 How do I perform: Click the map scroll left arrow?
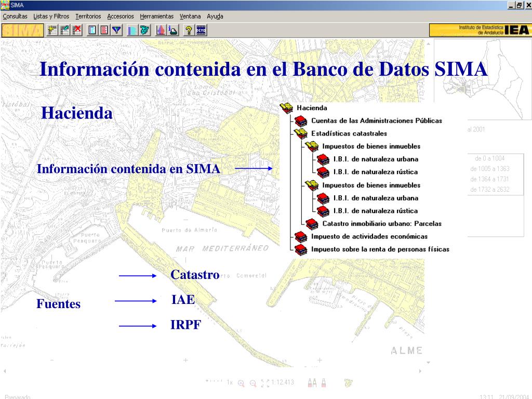coord(5,371)
